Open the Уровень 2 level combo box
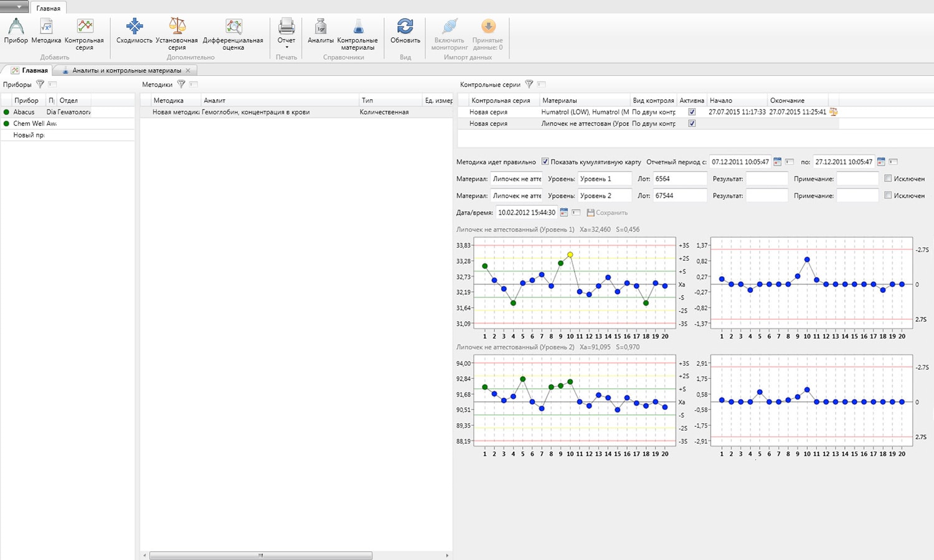 pyautogui.click(x=604, y=195)
